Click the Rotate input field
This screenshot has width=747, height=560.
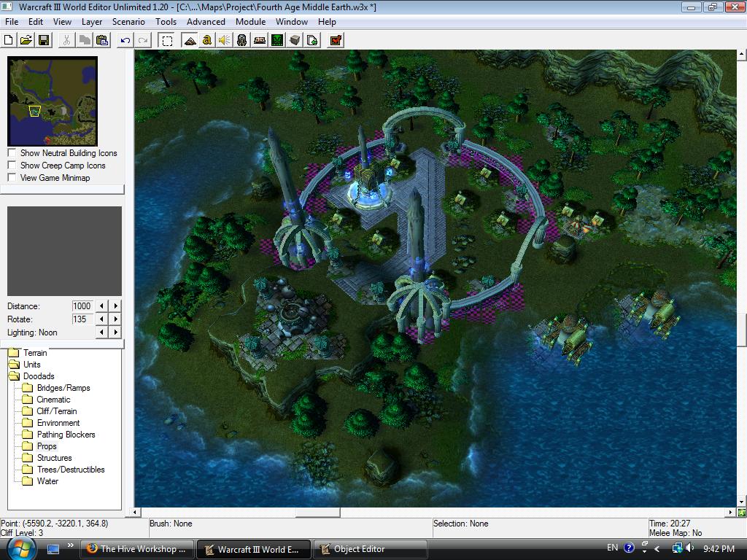click(x=82, y=319)
